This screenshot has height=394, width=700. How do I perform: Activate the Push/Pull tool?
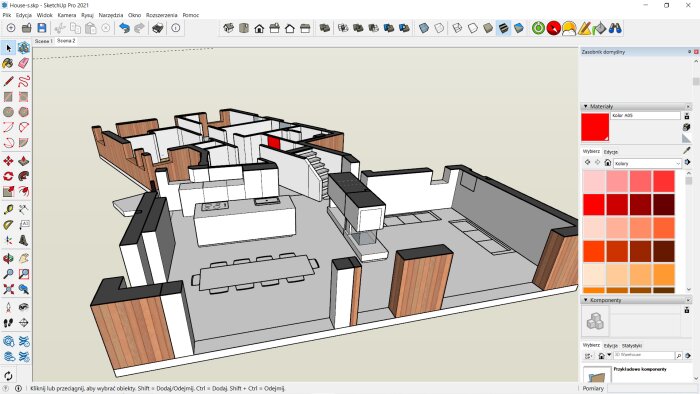point(24,161)
